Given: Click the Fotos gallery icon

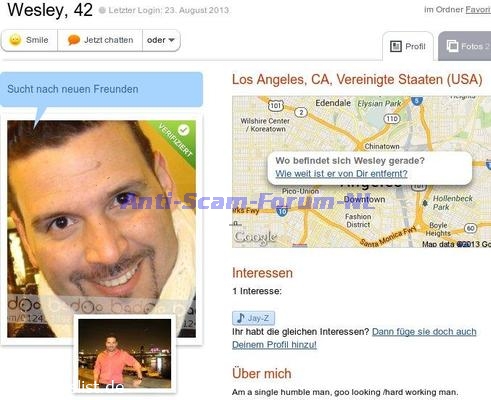Looking at the screenshot, I should point(452,46).
